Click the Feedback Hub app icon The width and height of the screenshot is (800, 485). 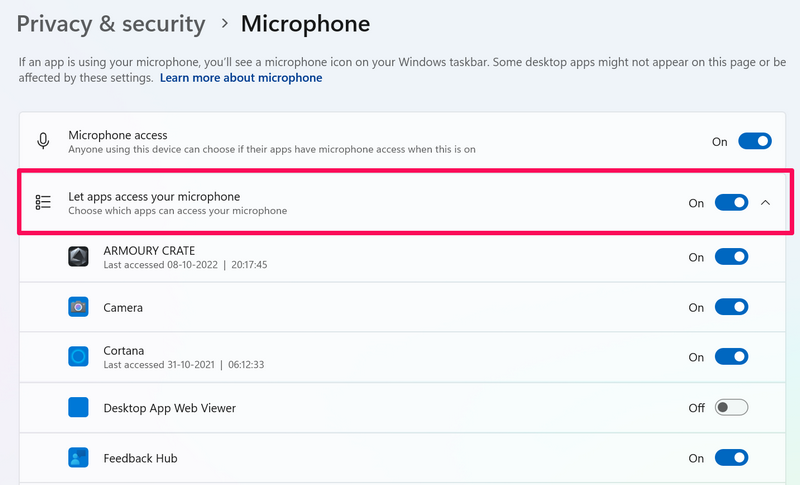point(79,458)
